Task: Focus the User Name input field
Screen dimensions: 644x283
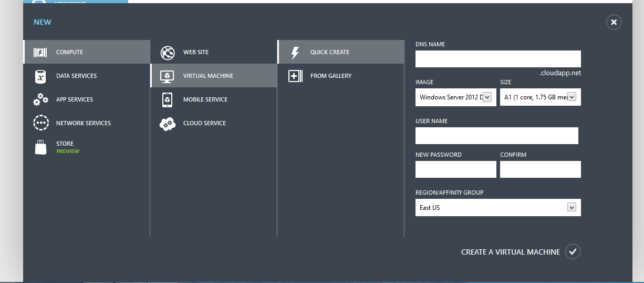Action: (497, 136)
